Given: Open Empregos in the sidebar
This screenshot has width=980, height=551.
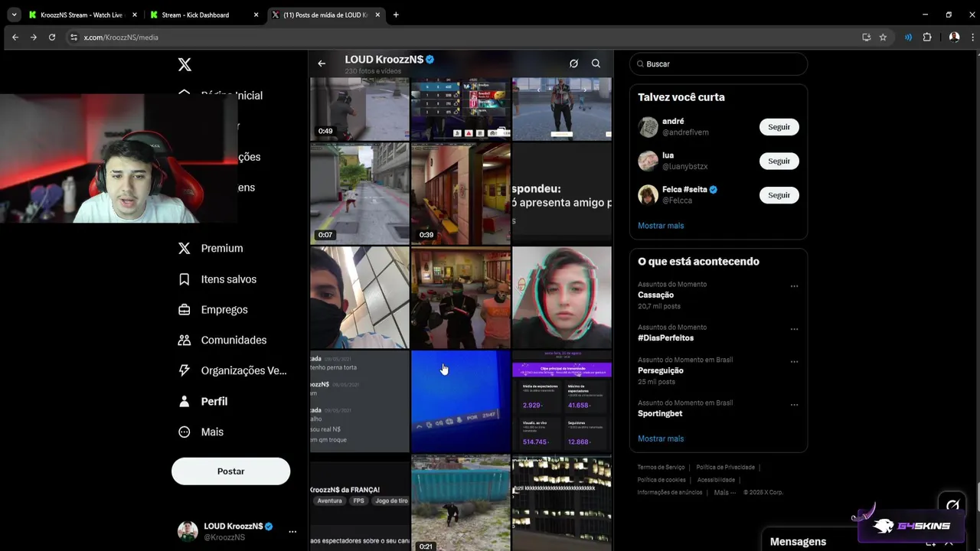Looking at the screenshot, I should (x=213, y=310).
